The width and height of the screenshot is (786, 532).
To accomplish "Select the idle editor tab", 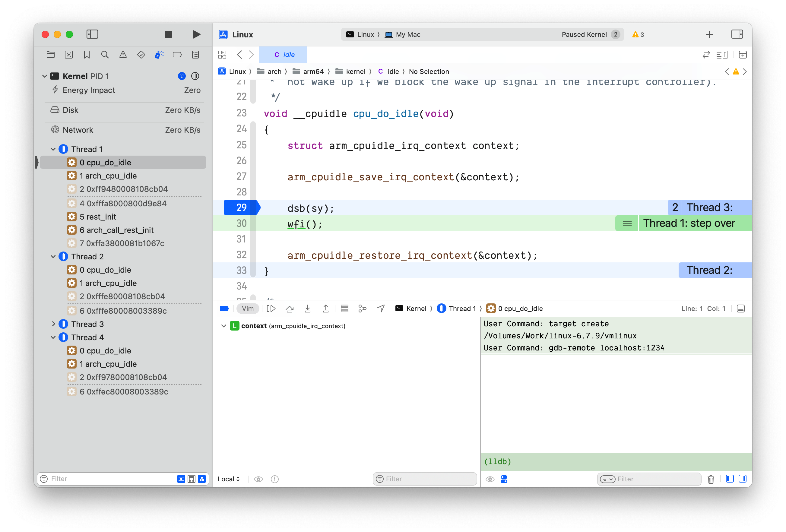I will pyautogui.click(x=284, y=55).
